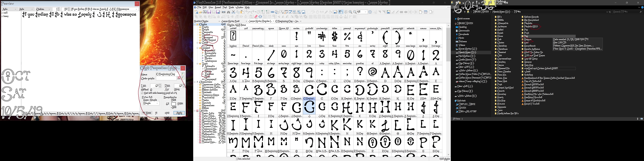644x161 pixels.
Task: Click the Fit to window zoom icon
Action: pyautogui.click(x=370, y=12)
